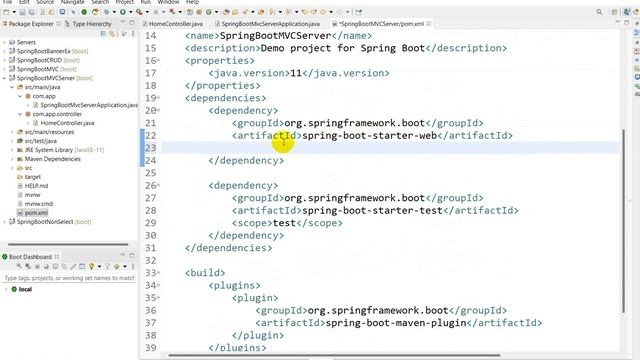Fold the properties element at line 16
The height and width of the screenshot is (360, 640).
pyautogui.click(x=159, y=60)
